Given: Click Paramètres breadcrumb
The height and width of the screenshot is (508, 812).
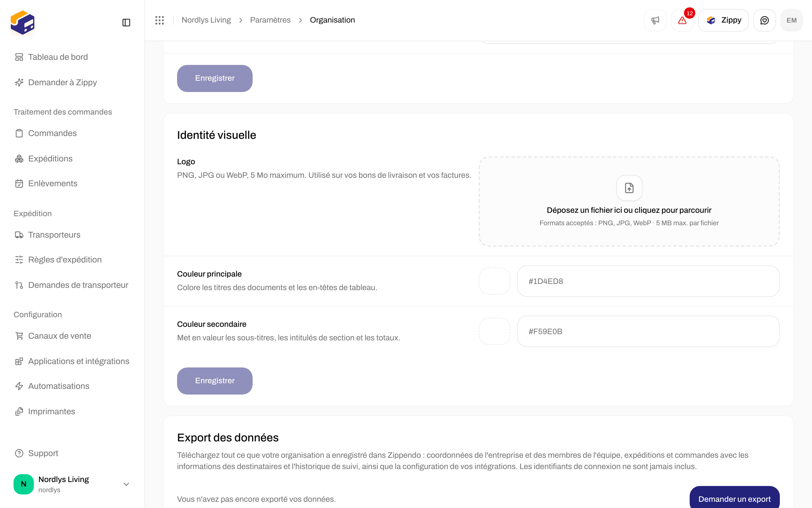Looking at the screenshot, I should pyautogui.click(x=270, y=20).
